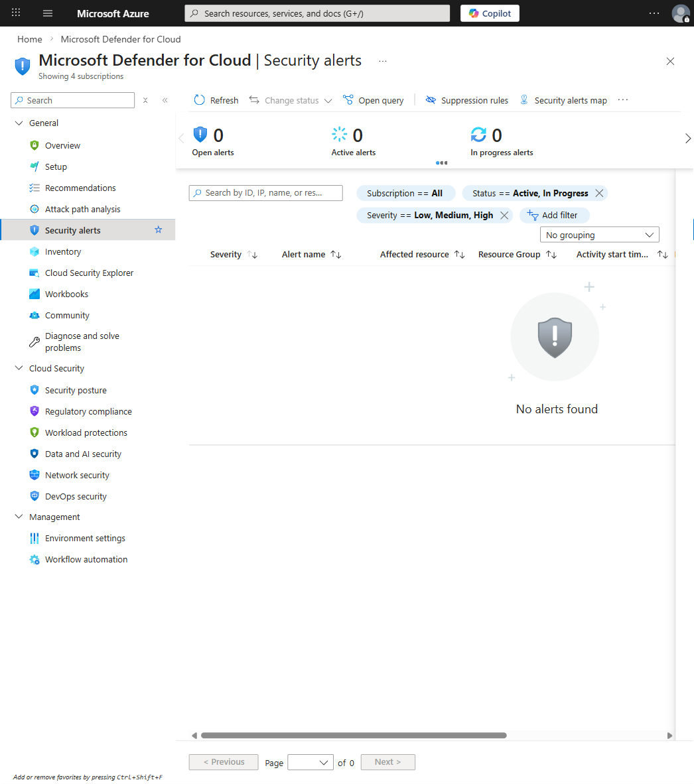The width and height of the screenshot is (694, 784).
Task: Click Microsoft Defender for Cloud breadcrumb
Action: [x=121, y=39]
